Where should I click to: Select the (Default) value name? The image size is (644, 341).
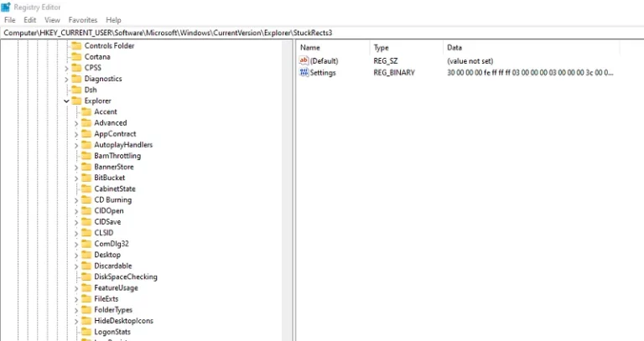click(x=324, y=60)
